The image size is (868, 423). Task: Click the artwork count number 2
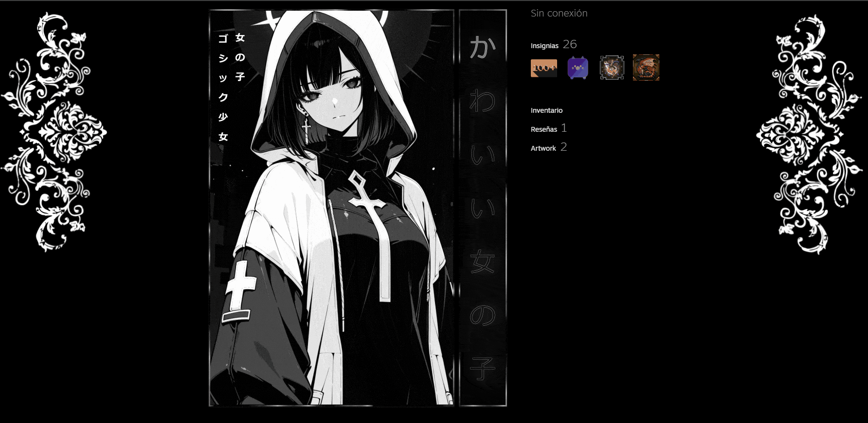563,147
